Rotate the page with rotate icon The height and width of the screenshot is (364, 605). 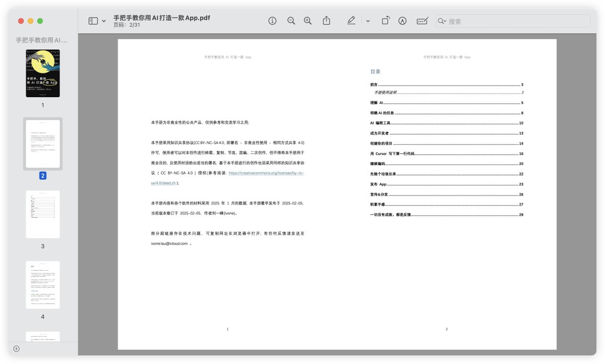tap(385, 21)
